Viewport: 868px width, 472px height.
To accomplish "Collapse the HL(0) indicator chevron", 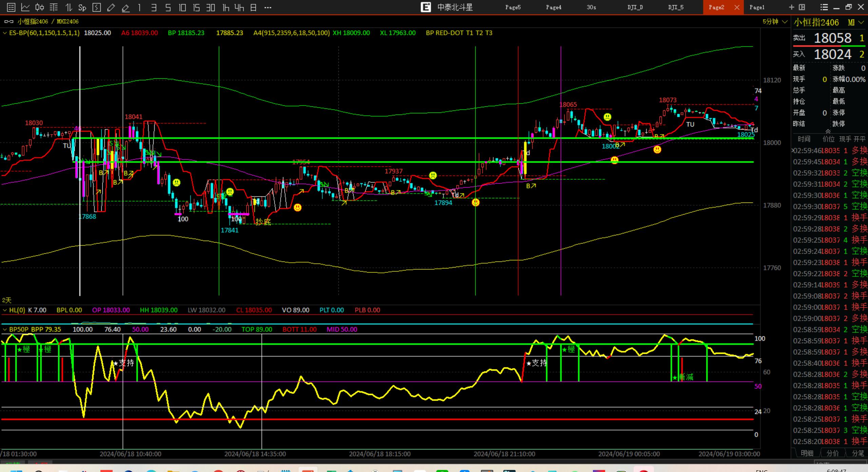I will [x=5, y=310].
